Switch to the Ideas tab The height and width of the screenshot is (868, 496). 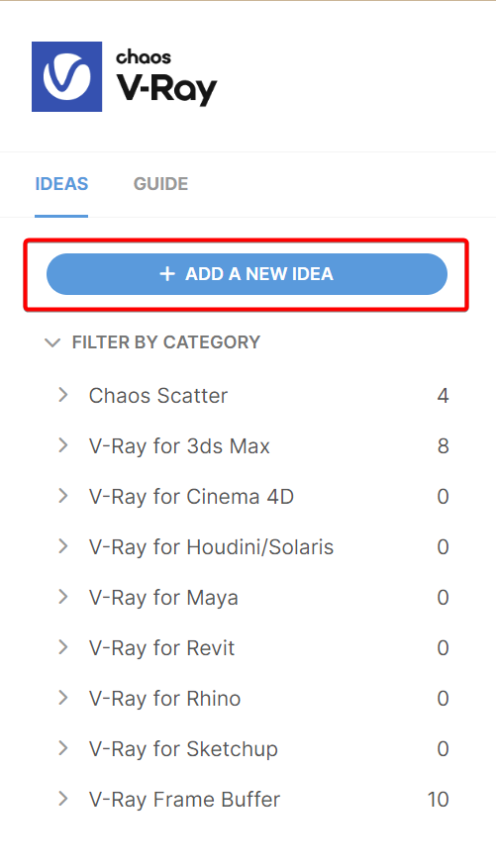coord(61,184)
